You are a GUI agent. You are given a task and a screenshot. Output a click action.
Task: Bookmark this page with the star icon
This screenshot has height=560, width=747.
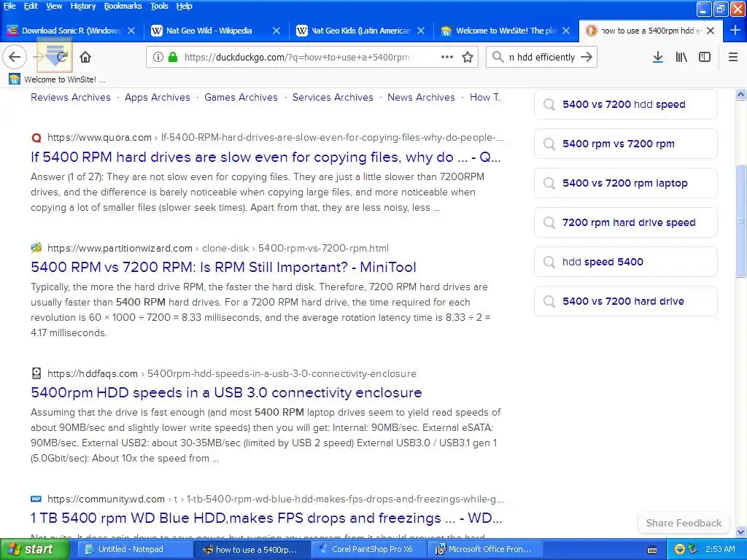pyautogui.click(x=468, y=57)
